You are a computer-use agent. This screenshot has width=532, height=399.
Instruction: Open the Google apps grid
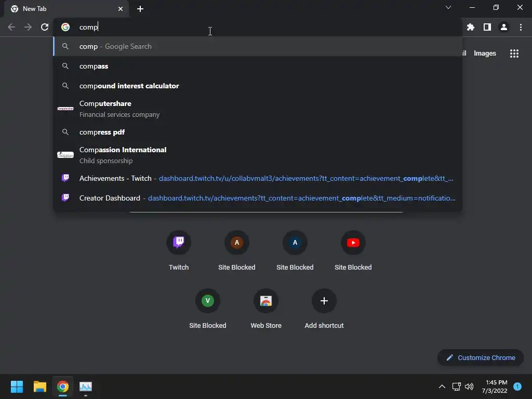pos(514,54)
